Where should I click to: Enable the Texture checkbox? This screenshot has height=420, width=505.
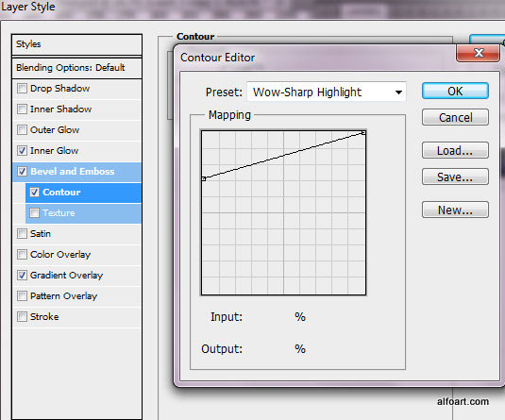point(35,213)
